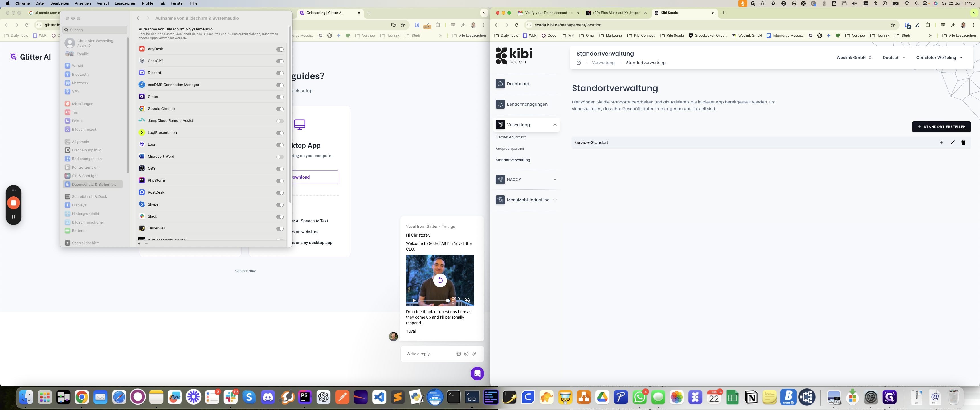This screenshot has width=980, height=410.
Task: Collapse the Verwaltung sidebar section
Action: (x=555, y=125)
